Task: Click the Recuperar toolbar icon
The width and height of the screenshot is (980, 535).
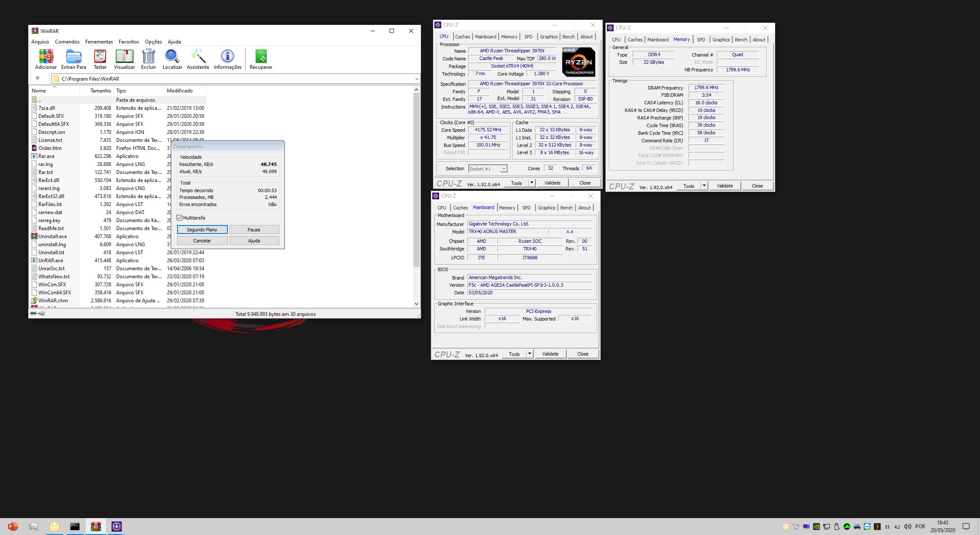Action: [261, 60]
